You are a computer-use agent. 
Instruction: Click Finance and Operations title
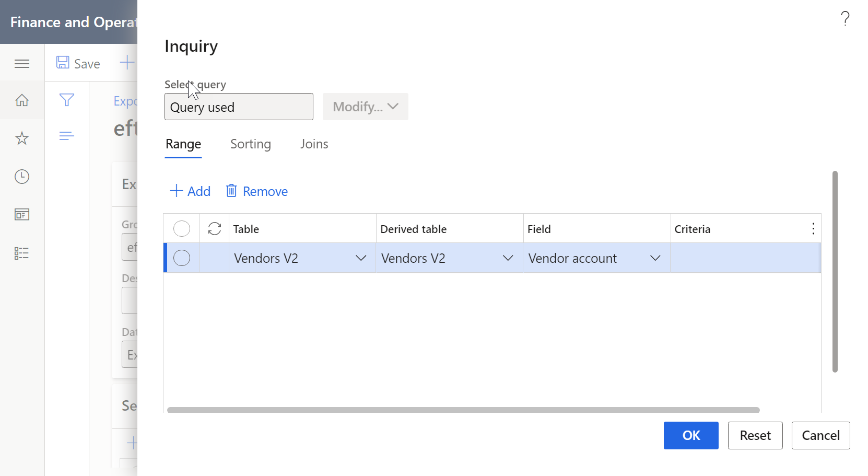74,22
